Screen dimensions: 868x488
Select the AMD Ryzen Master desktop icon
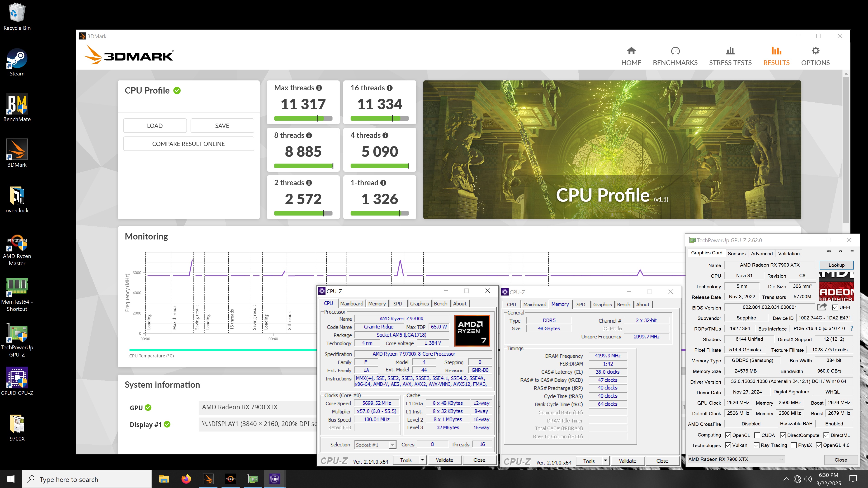(x=17, y=250)
